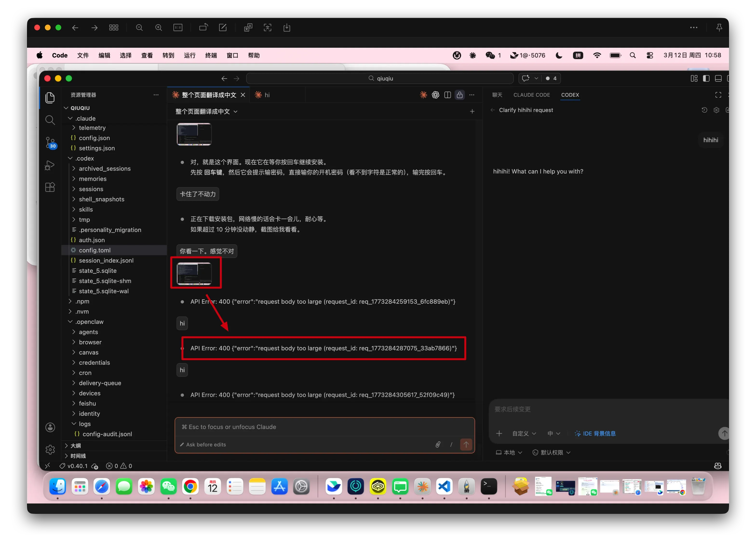Start a new Claude conversation plus icon

(472, 111)
